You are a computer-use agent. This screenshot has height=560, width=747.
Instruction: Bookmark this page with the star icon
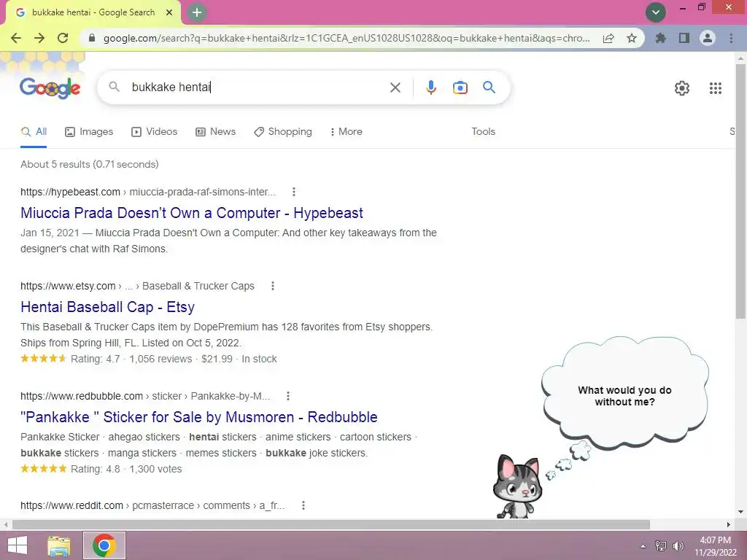pyautogui.click(x=632, y=38)
